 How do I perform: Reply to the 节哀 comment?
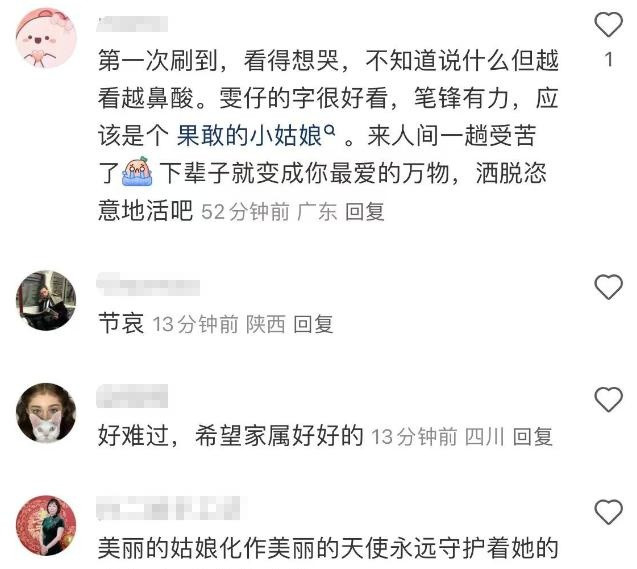[x=313, y=324]
